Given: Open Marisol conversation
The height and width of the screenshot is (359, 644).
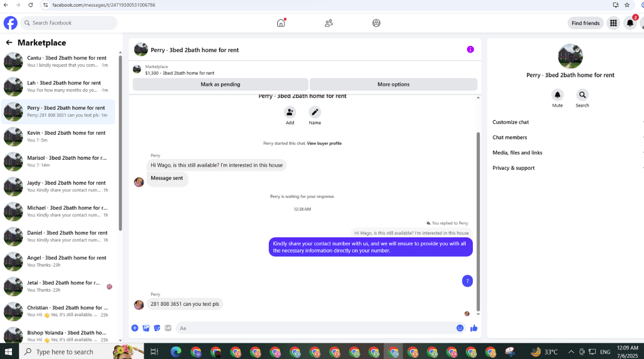Looking at the screenshot, I should (58, 162).
